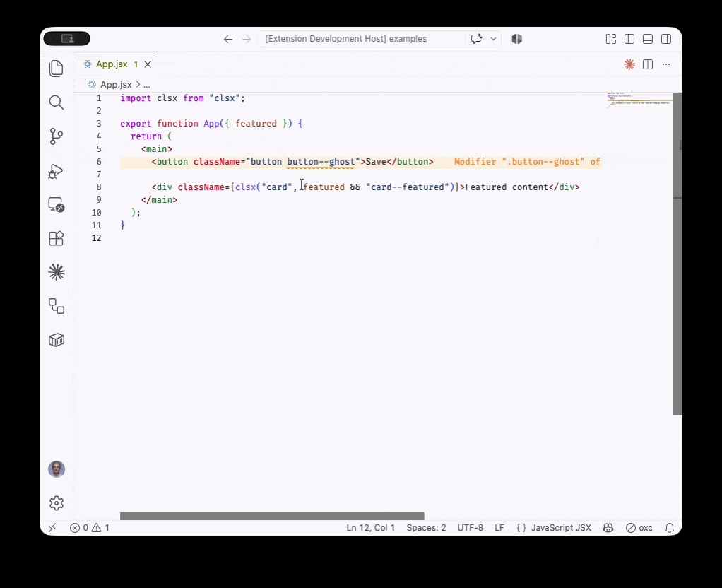Open notifications bell
722x588 pixels.
click(x=670, y=528)
